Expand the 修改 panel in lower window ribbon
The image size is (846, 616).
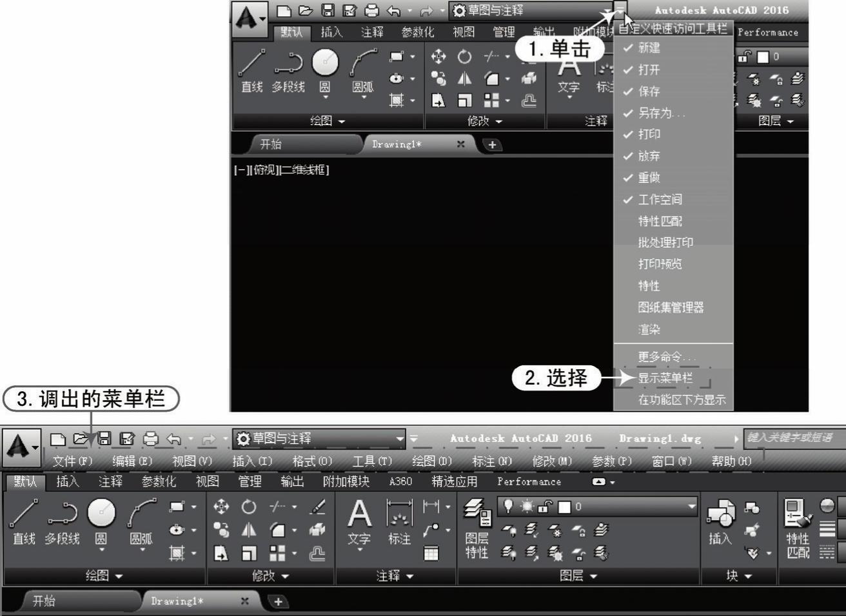tap(271, 575)
